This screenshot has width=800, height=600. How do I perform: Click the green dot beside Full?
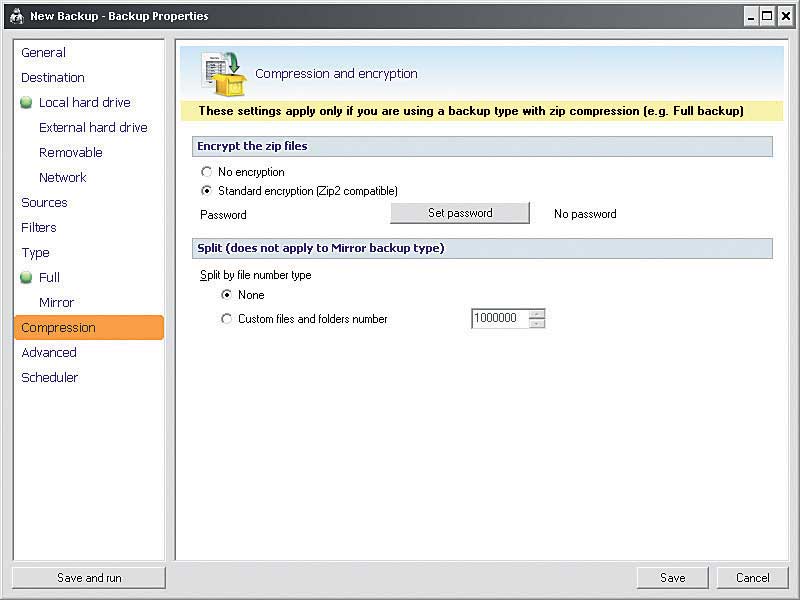click(x=26, y=278)
